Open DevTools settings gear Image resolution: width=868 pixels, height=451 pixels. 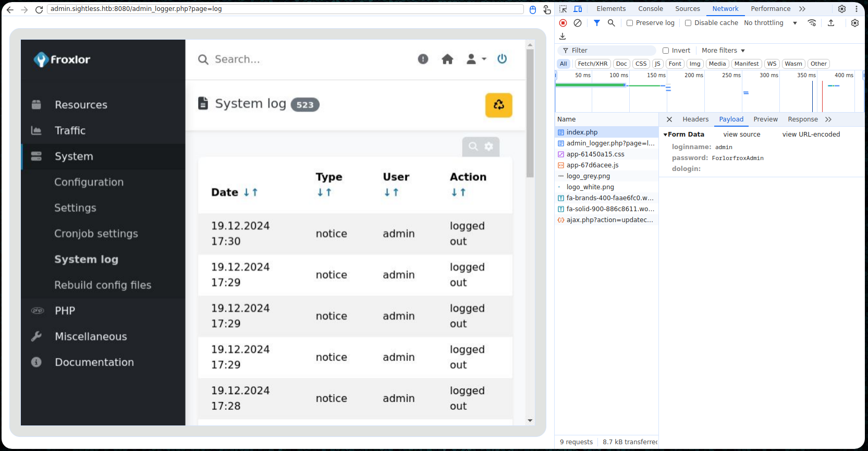pos(841,9)
